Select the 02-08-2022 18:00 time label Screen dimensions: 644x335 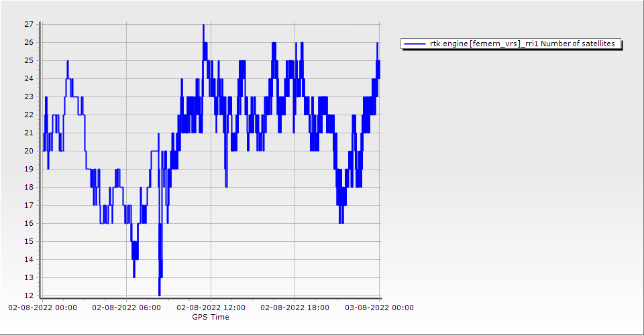(x=294, y=308)
